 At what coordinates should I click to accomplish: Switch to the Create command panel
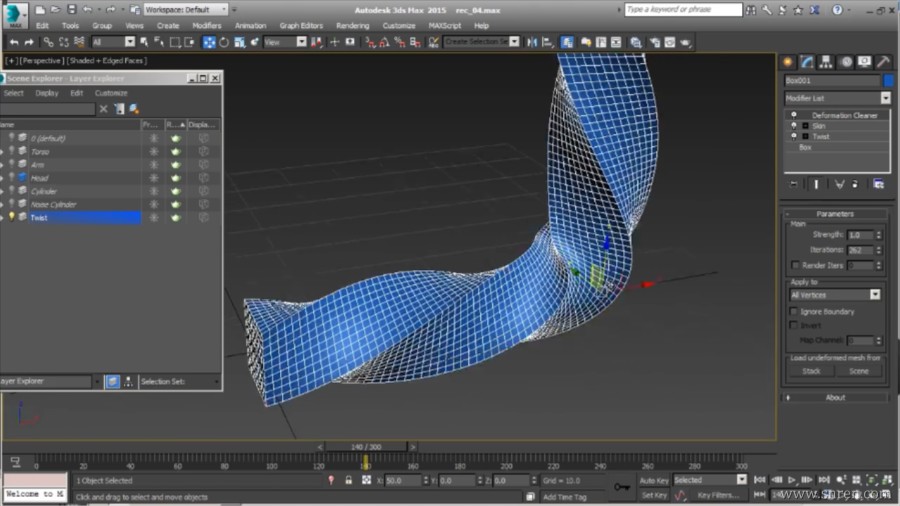[x=790, y=62]
